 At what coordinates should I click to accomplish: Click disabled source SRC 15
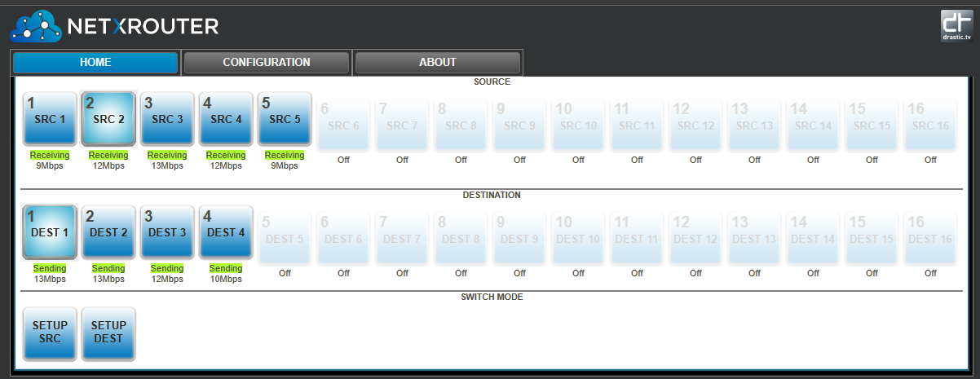click(872, 125)
